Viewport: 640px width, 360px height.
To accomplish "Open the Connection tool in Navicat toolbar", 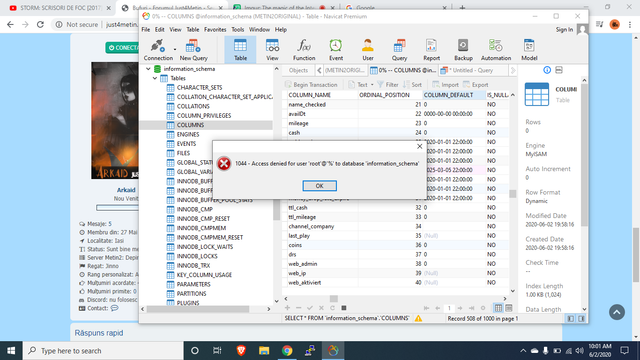I will pos(158,50).
